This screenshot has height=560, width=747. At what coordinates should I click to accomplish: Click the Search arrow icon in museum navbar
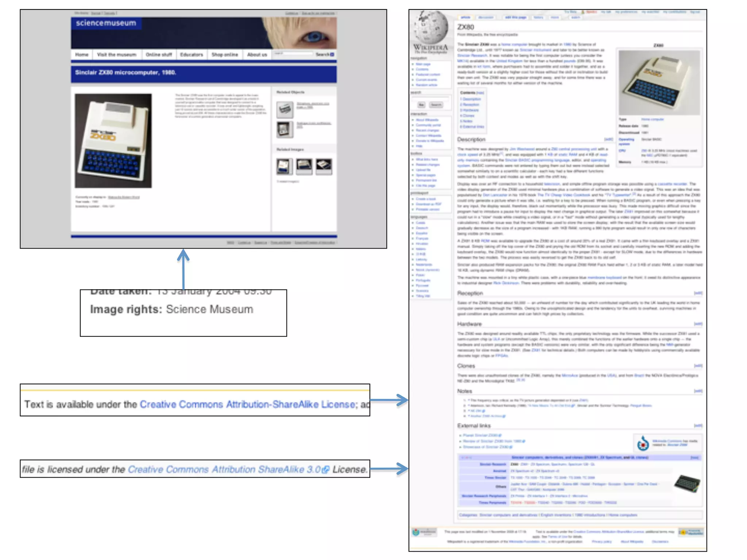pyautogui.click(x=332, y=54)
